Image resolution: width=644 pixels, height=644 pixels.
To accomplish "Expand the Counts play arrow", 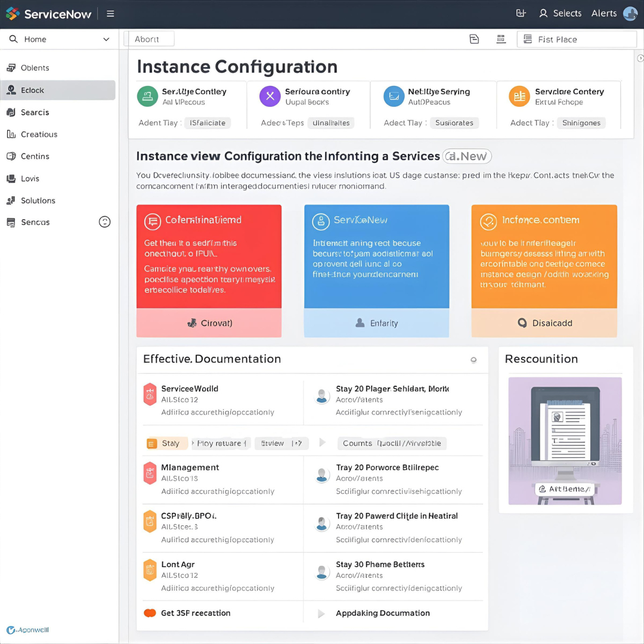I will point(323,443).
